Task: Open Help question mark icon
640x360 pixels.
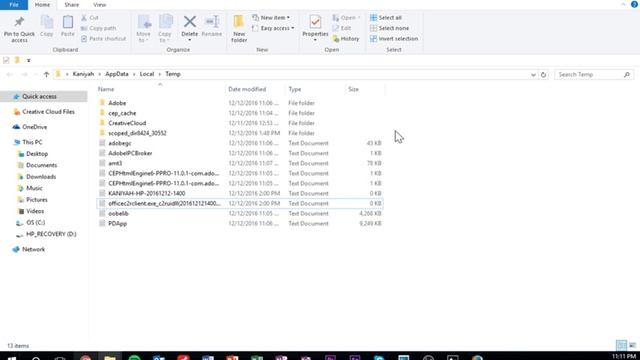Action: (634, 4)
